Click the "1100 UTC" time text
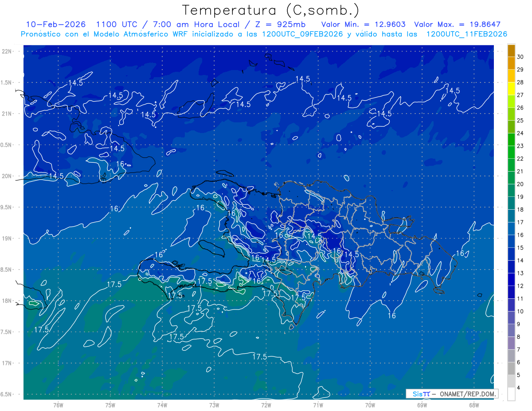532x411 pixels. click(x=117, y=24)
